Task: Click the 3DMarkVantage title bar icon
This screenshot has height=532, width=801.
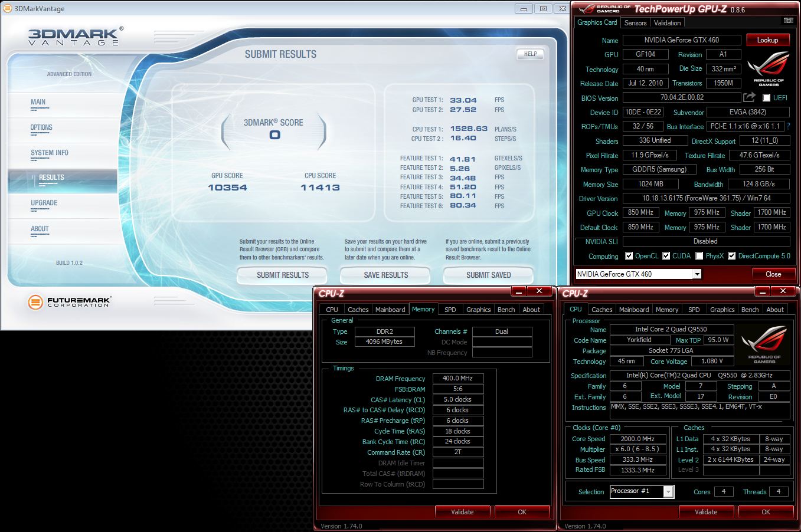Action: click(x=6, y=9)
